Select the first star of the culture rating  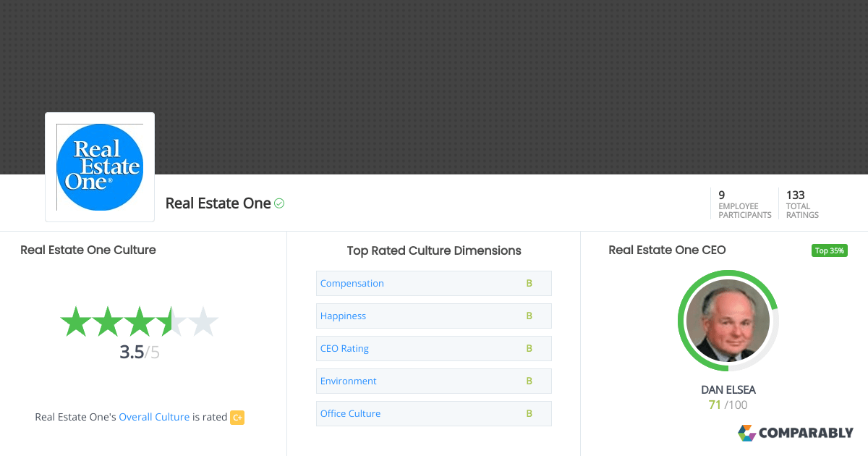point(76,321)
